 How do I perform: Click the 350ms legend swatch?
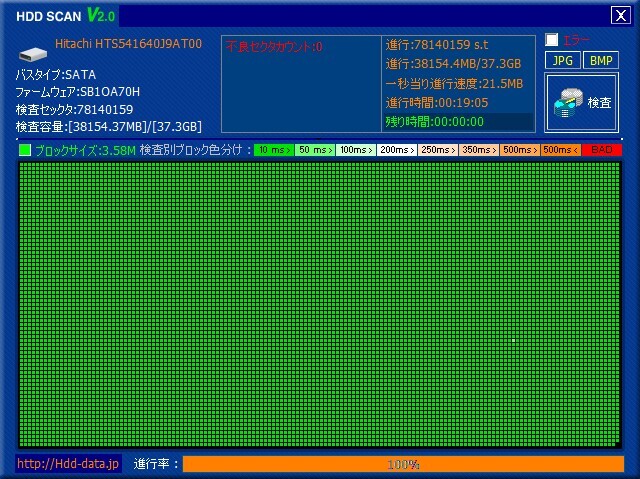click(x=479, y=150)
